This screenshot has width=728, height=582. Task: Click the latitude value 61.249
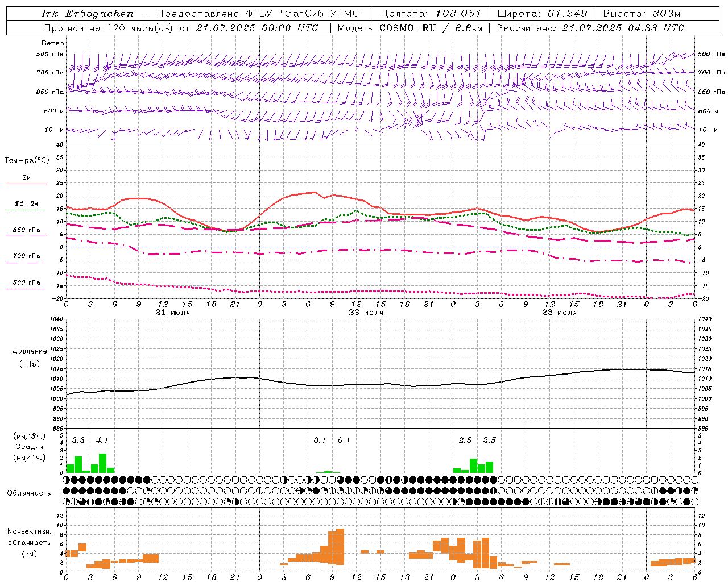(568, 14)
